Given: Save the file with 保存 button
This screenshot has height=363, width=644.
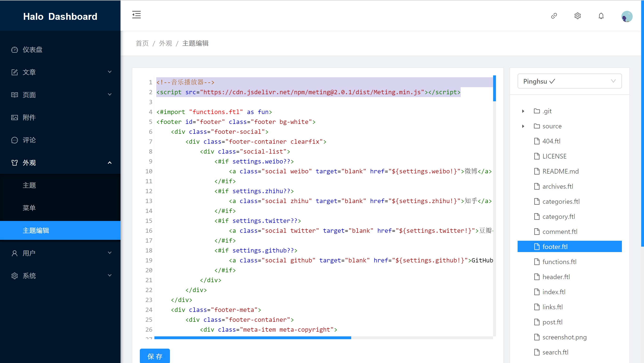Looking at the screenshot, I should tap(155, 356).
